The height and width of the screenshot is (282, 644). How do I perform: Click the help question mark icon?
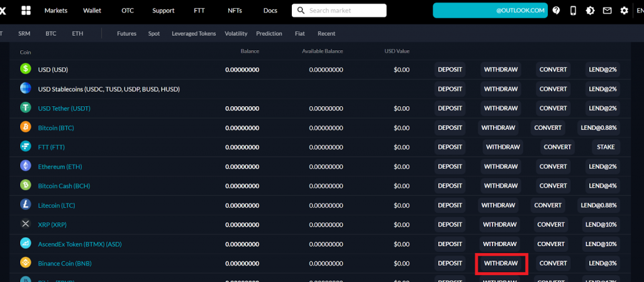[x=556, y=11]
